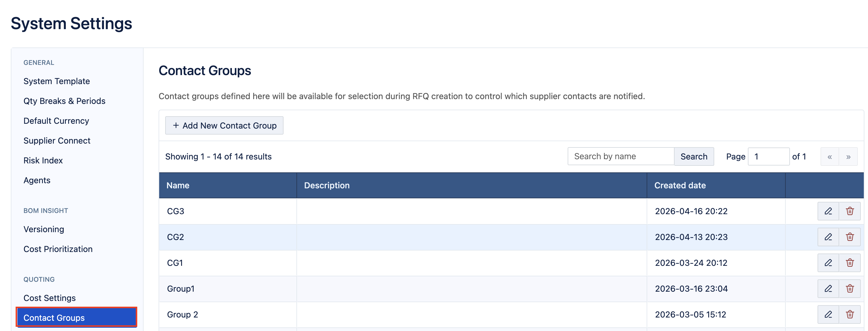868x331 pixels.
Task: Click edit pencil icon for CG3
Action: coord(828,211)
